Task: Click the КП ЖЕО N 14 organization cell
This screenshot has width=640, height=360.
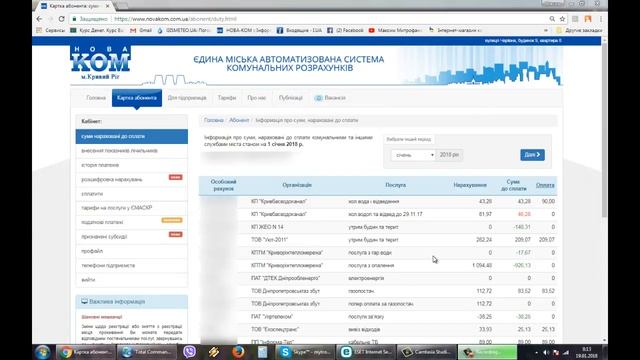Action: [x=267, y=227]
